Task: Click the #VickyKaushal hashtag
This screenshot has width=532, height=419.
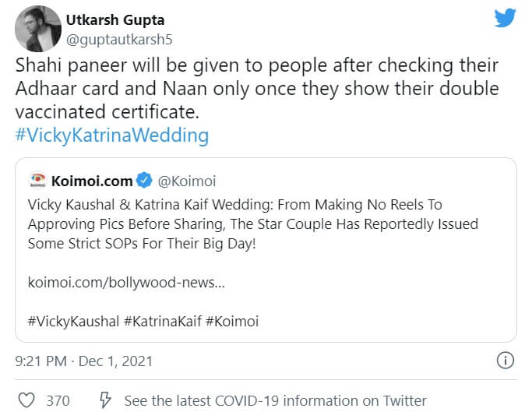Action: pyautogui.click(x=74, y=321)
